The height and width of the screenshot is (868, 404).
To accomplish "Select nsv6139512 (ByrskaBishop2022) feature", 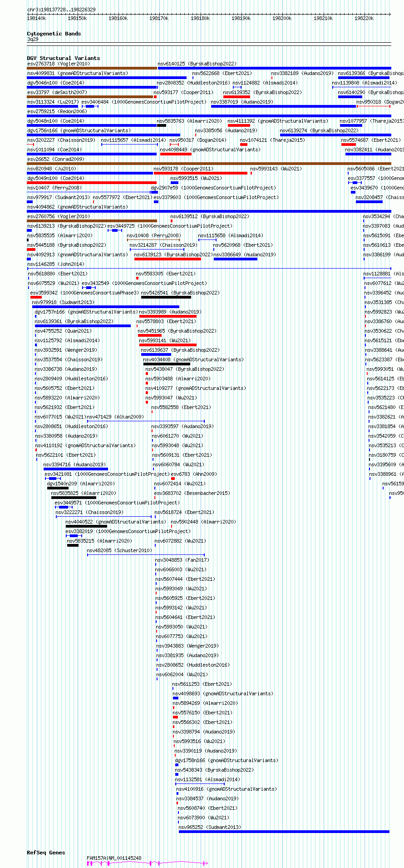I will pyautogui.click(x=210, y=216).
